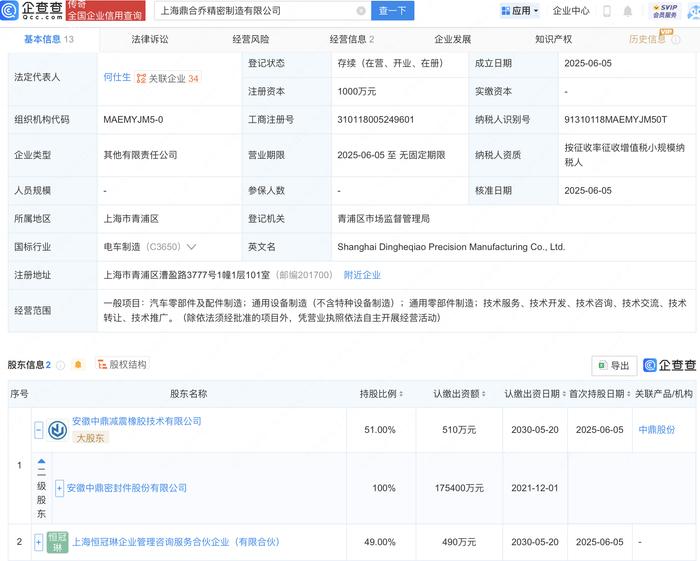Viewport: 700px width, 561px height.
Task: Click the 查一下 search button
Action: (x=392, y=11)
